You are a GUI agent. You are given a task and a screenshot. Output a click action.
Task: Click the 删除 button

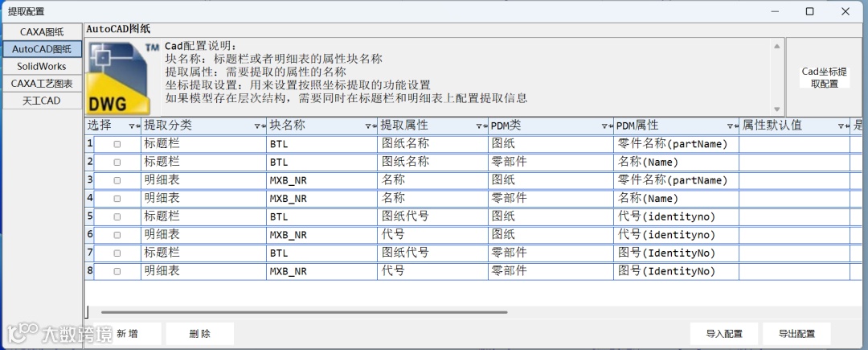coord(200,334)
